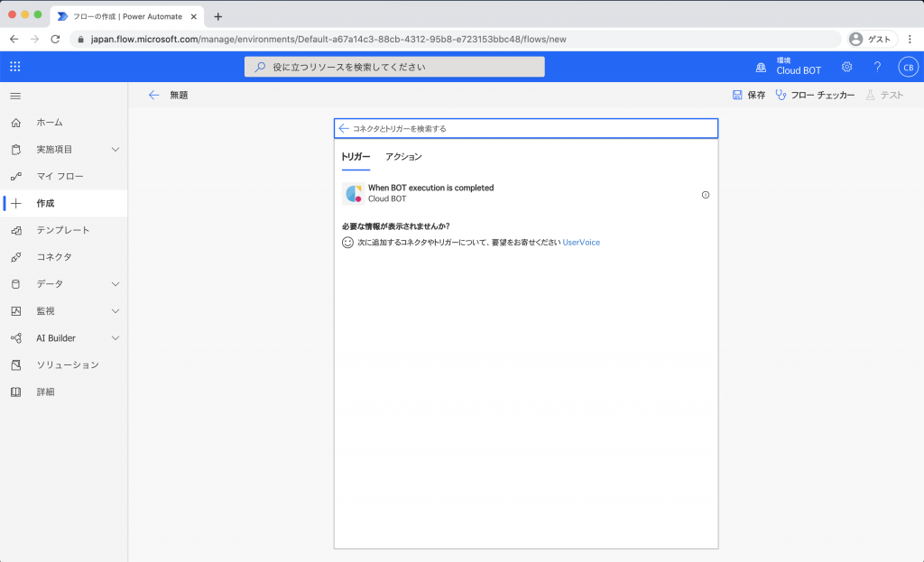Open the UserVoice link
924x562 pixels.
[581, 242]
